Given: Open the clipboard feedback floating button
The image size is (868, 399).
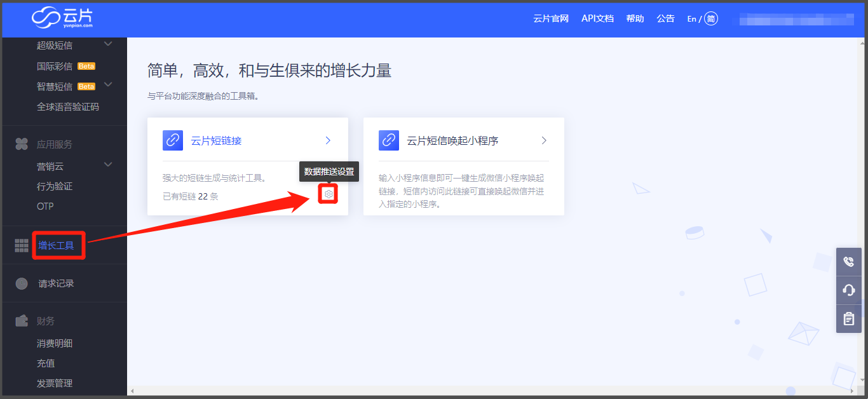Looking at the screenshot, I should coord(849,319).
